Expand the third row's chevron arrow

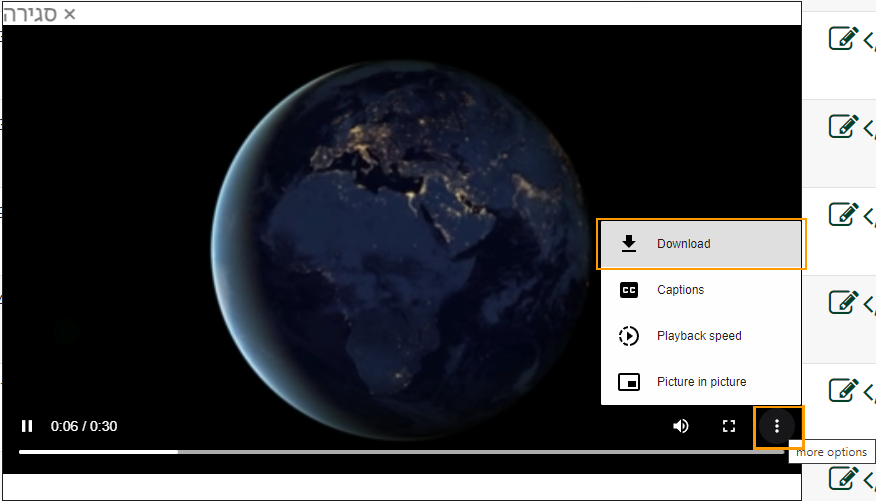pyautogui.click(x=869, y=215)
